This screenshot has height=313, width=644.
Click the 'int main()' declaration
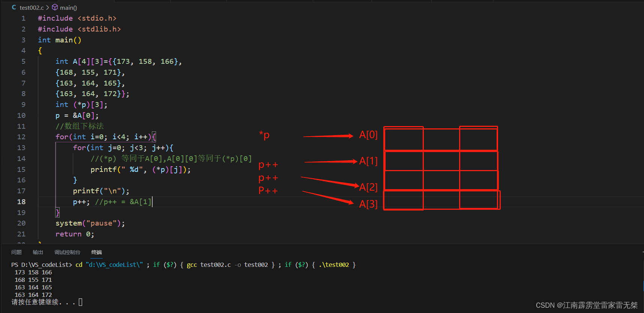(60, 40)
